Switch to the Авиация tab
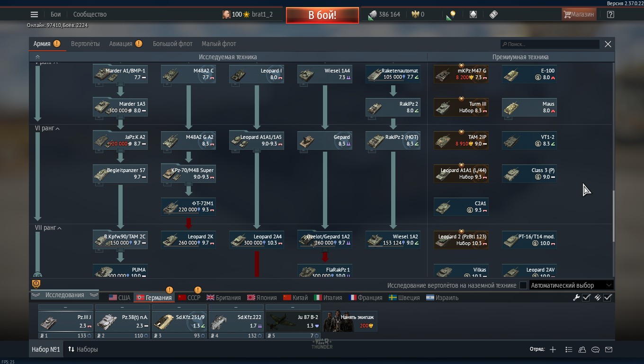 click(121, 44)
